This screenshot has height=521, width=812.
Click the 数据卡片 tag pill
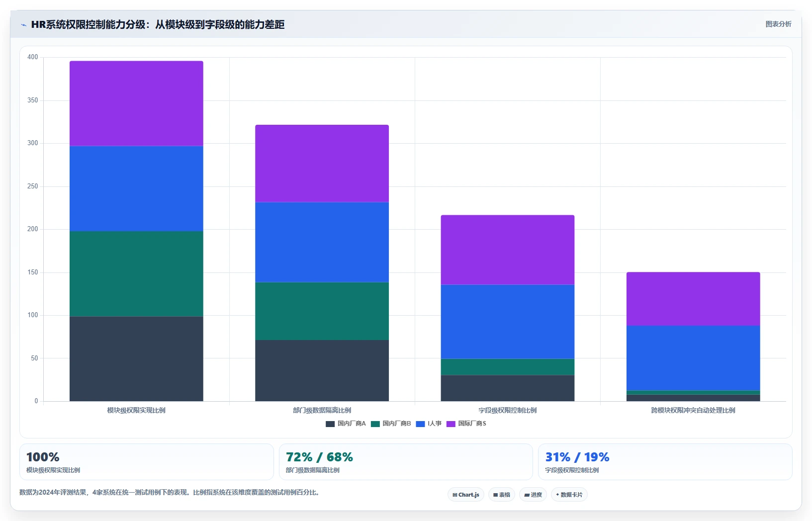pyautogui.click(x=569, y=495)
